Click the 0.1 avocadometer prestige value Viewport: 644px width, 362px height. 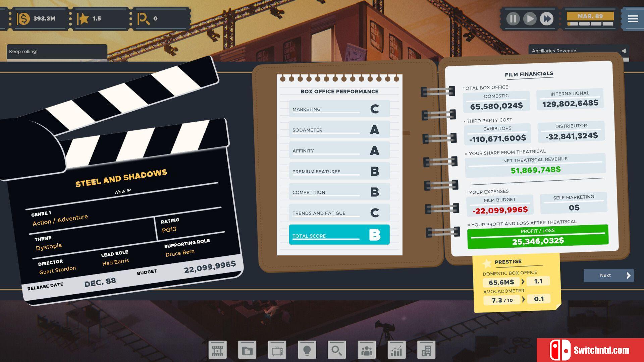tap(539, 299)
